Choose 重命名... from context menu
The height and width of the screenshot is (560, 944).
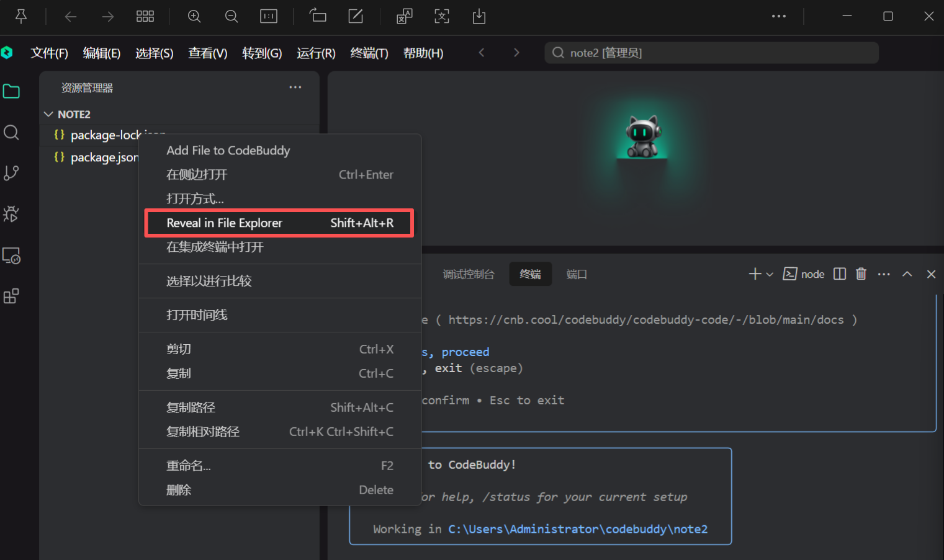280,466
